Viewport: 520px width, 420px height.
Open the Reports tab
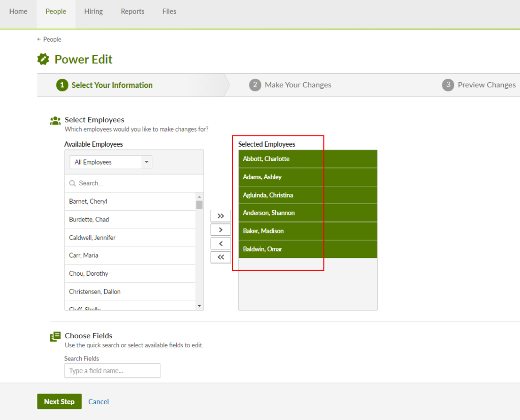[133, 11]
